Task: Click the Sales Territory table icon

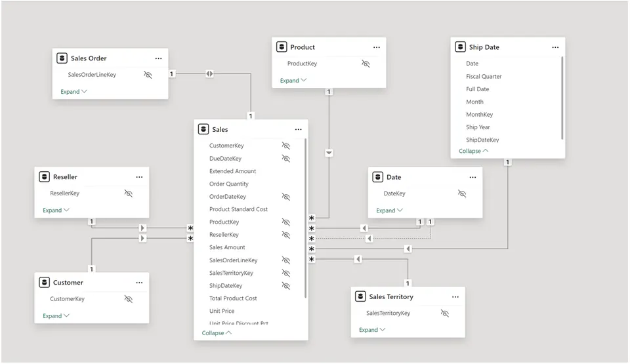Action: click(x=360, y=296)
